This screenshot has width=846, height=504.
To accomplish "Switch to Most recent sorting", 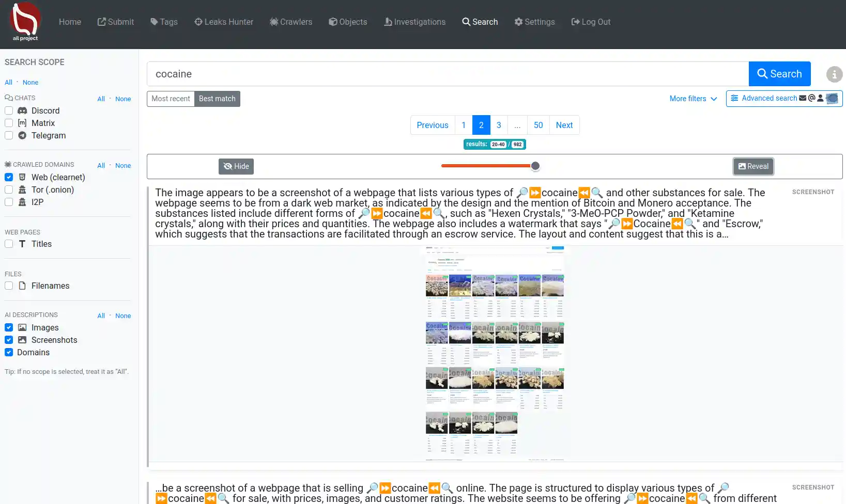I will (171, 99).
